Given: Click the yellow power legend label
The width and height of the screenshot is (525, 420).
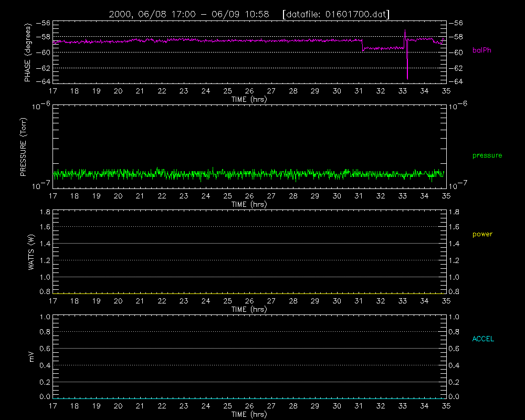Looking at the screenshot, I should (x=482, y=234).
